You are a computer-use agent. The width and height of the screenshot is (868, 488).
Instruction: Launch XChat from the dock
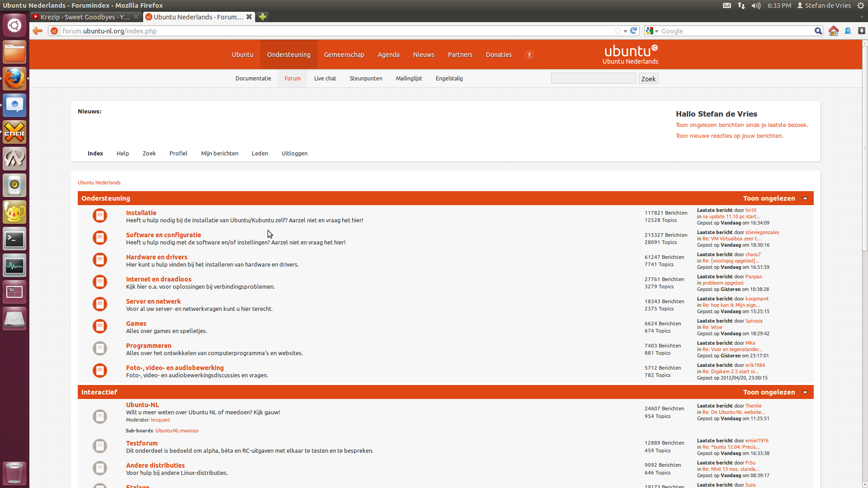[14, 132]
